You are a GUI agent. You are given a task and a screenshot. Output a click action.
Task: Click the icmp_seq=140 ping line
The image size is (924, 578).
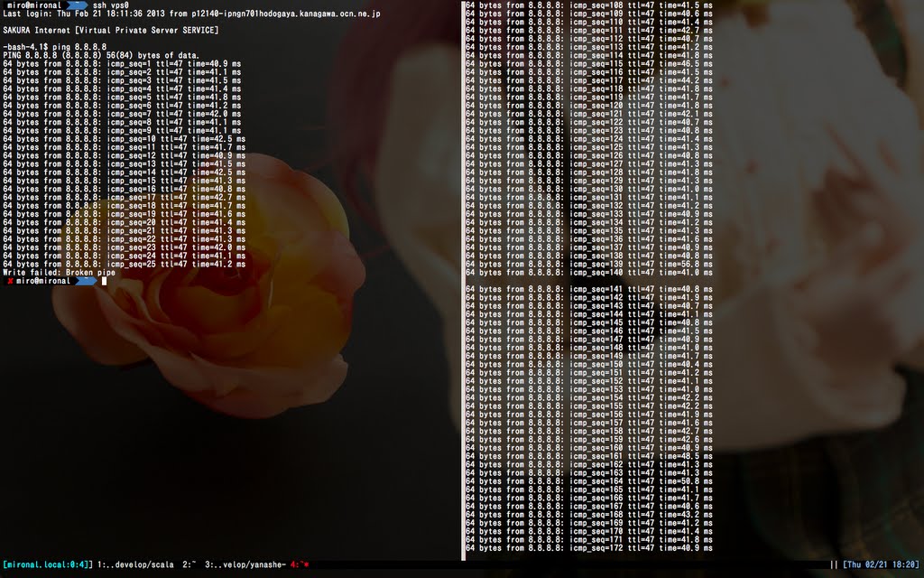[589, 273]
